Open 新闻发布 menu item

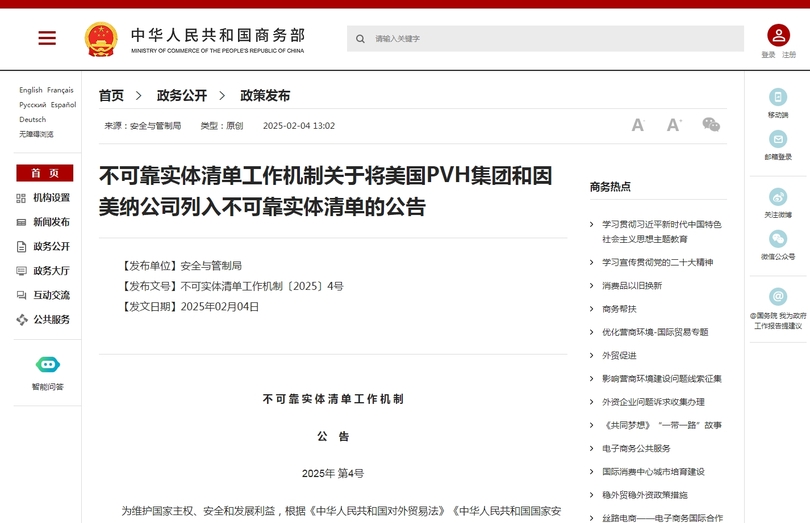[52, 222]
